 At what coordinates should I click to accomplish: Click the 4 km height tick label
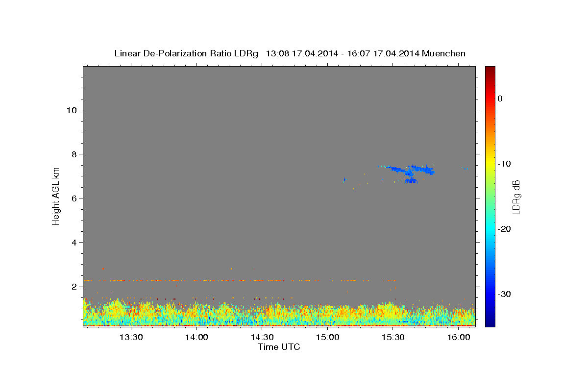pyautogui.click(x=73, y=243)
